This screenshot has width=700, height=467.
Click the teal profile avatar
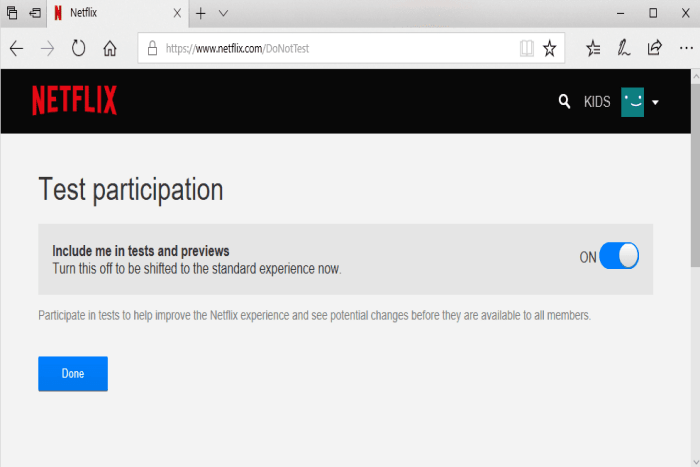(x=633, y=102)
